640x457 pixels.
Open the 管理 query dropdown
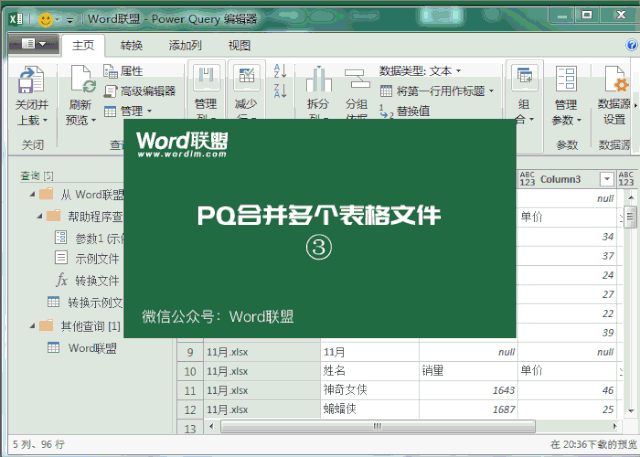coord(128,111)
